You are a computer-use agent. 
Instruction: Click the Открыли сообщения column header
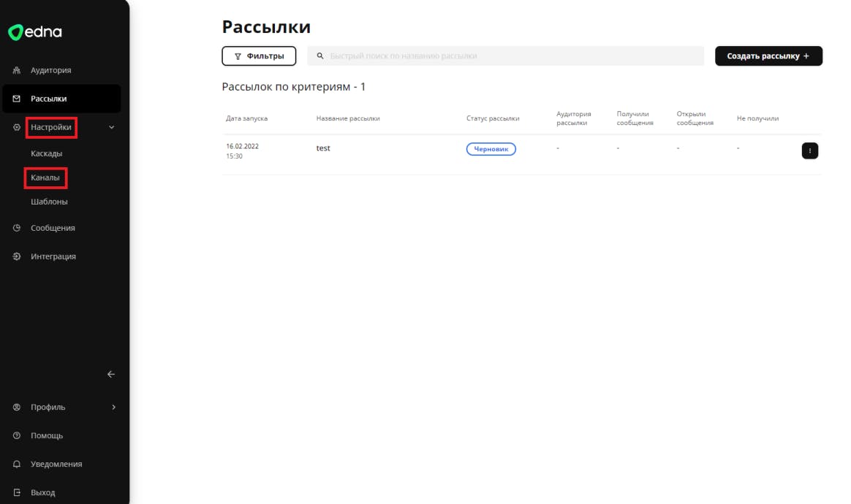click(695, 118)
